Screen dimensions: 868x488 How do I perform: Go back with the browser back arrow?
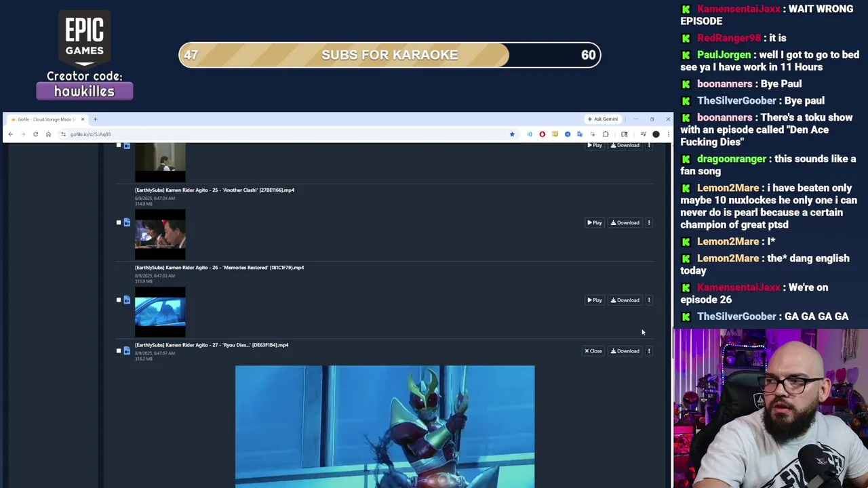(10, 134)
